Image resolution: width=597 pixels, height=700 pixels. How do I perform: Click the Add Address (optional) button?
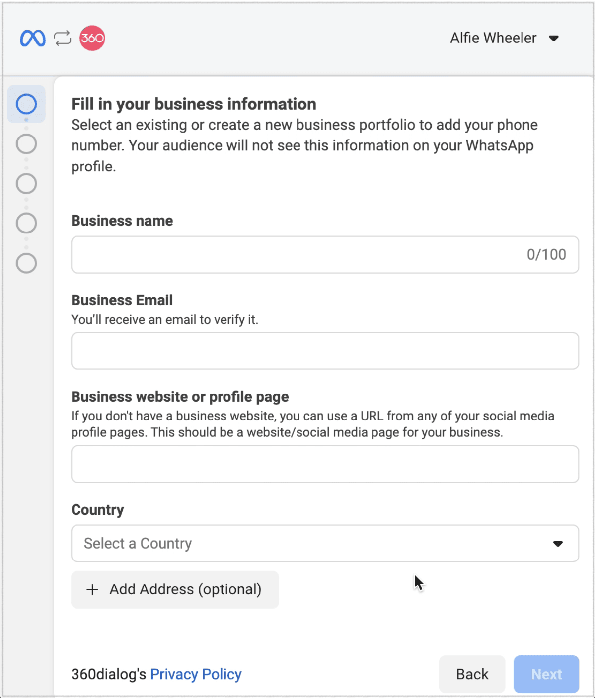(175, 590)
